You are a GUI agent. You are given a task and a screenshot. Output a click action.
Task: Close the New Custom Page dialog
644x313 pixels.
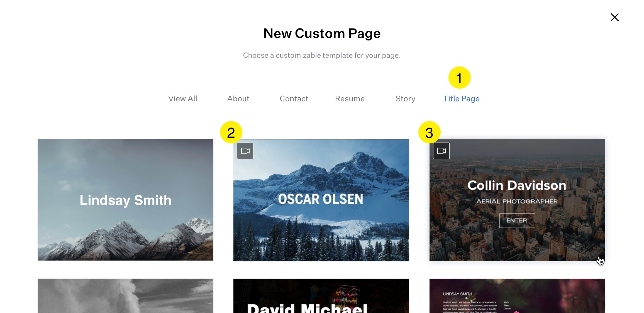(614, 17)
